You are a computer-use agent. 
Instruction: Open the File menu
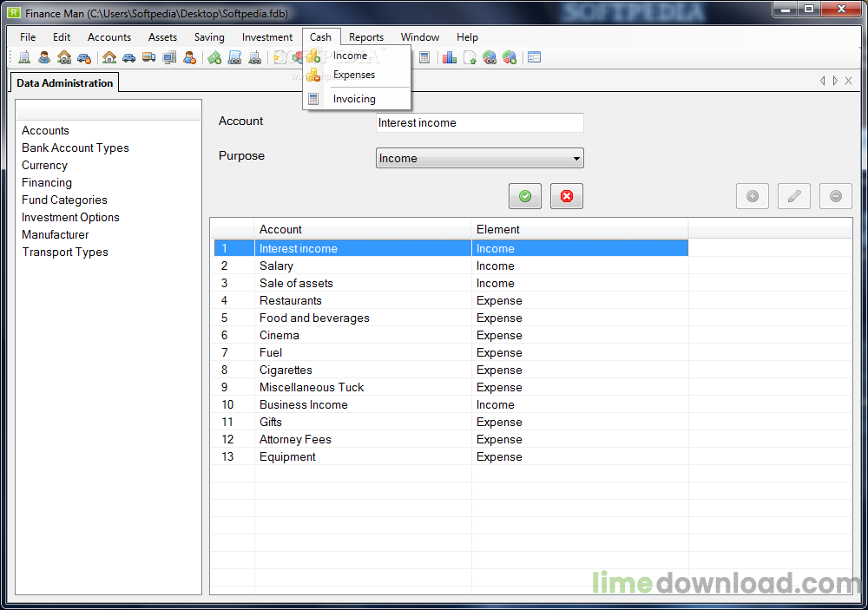[28, 37]
